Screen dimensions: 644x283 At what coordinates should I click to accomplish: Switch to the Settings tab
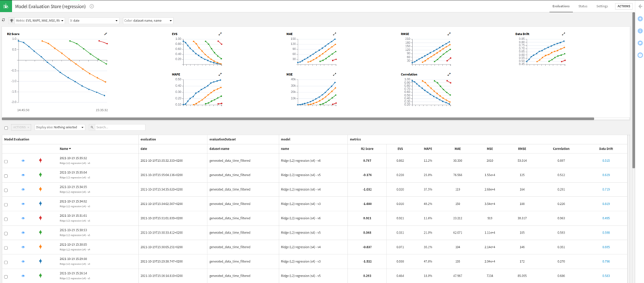pyautogui.click(x=602, y=6)
